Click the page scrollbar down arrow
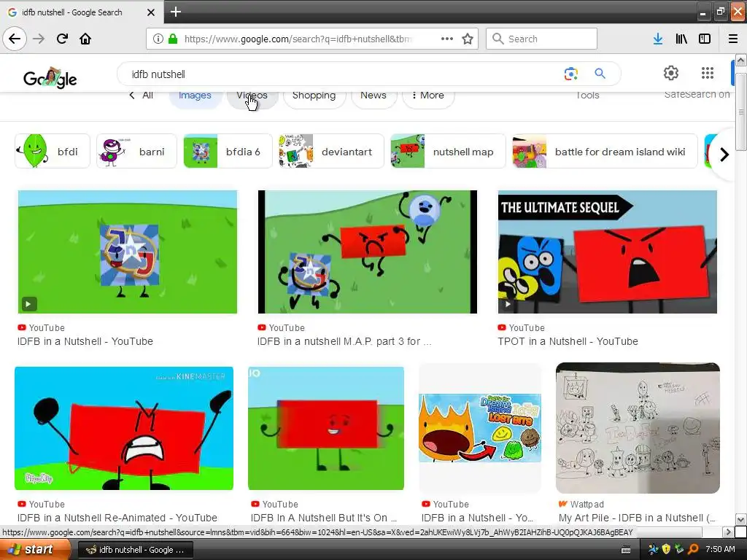The width and height of the screenshot is (747, 560). click(740, 519)
